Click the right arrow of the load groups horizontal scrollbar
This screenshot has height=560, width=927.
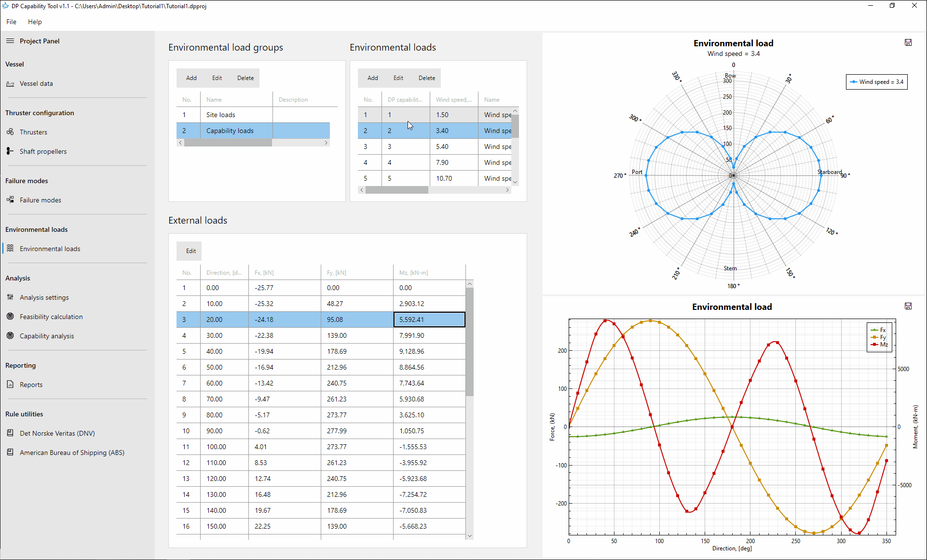tap(326, 143)
